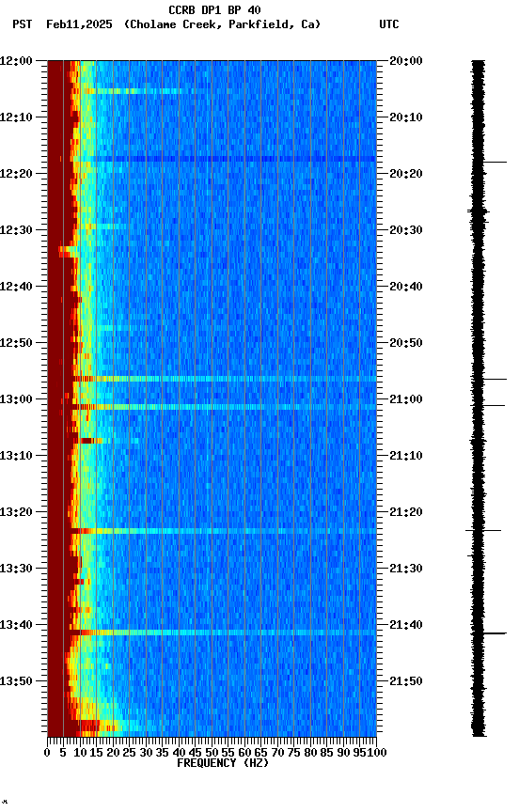Click the 80 Hz axis tick label
519x812 pixels.
click(310, 753)
